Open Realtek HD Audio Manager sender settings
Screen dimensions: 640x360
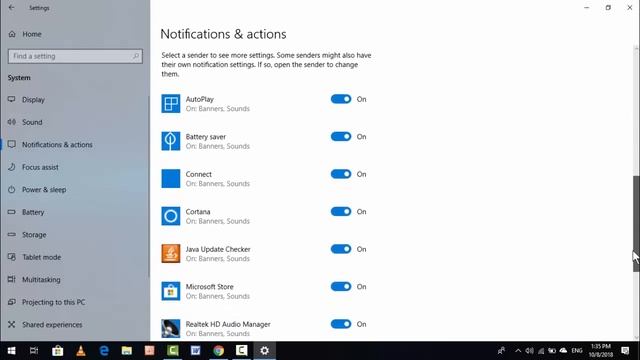tap(228, 324)
